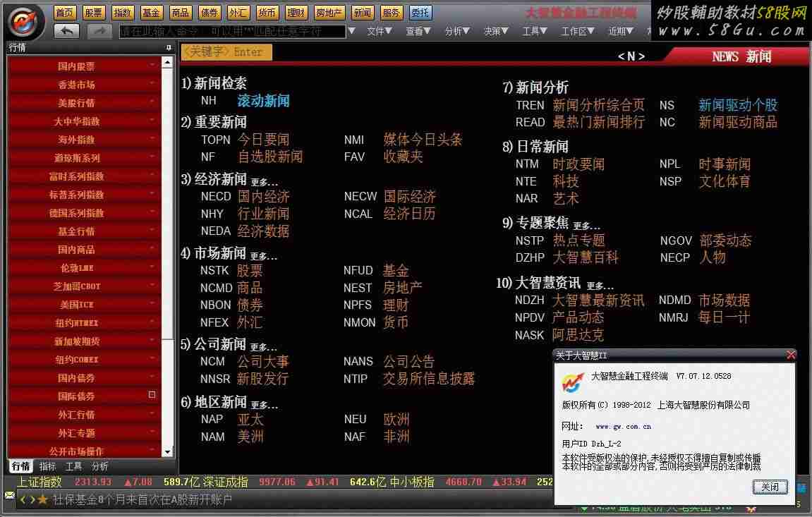Open 每日一计 link

724,317
